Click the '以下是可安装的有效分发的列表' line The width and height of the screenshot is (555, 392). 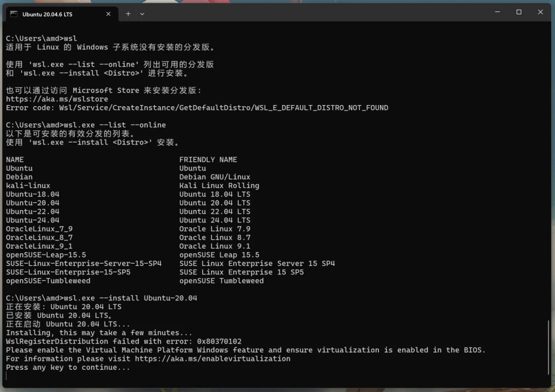(x=70, y=134)
